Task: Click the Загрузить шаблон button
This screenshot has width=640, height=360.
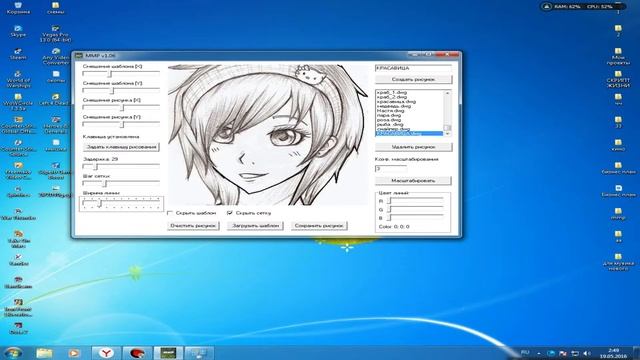Action: (255, 225)
